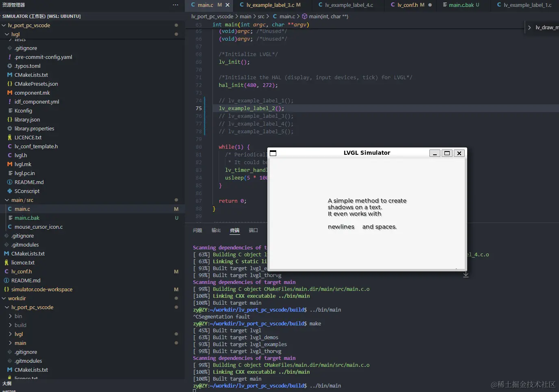Open the lv_conf.h editor tab
559x392 pixels.
[410, 5]
